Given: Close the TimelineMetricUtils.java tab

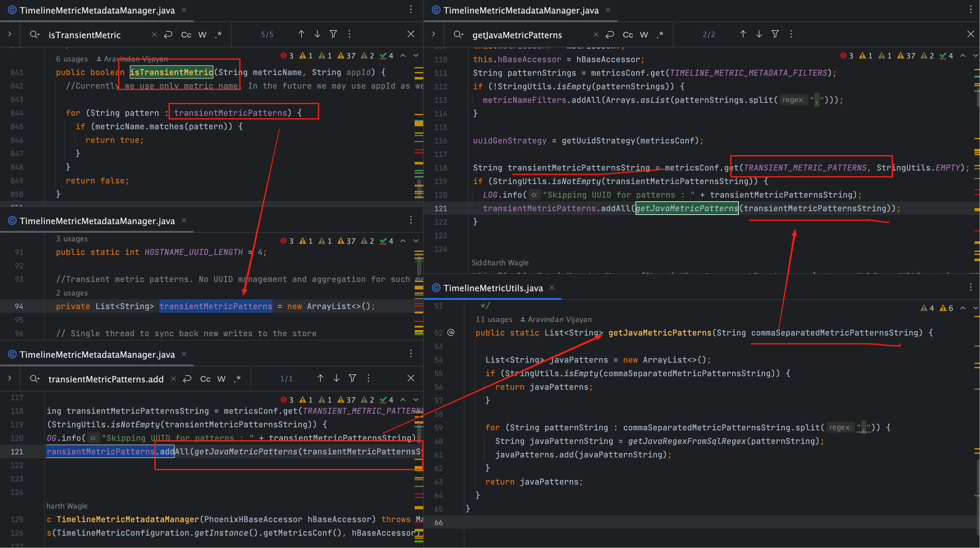Looking at the screenshot, I should pos(552,288).
